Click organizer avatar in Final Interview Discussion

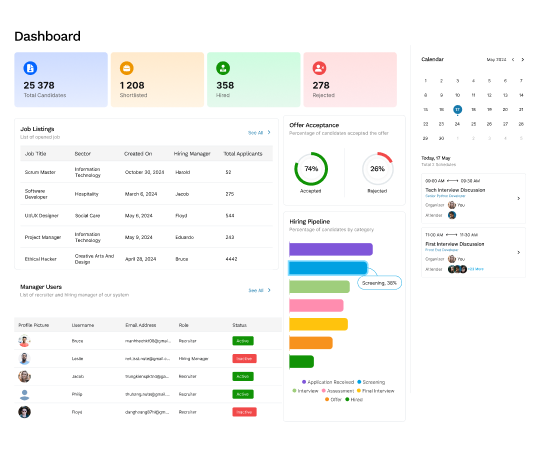(452, 259)
